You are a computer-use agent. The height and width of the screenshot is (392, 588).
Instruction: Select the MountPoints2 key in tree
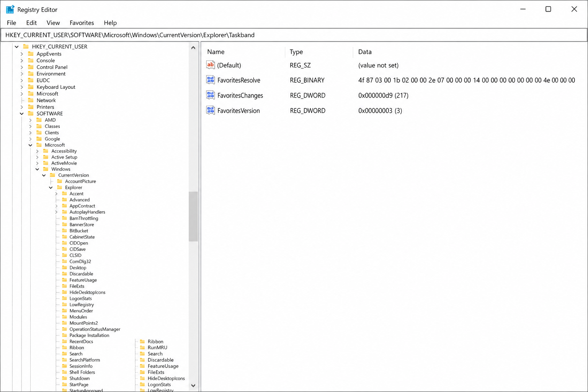pyautogui.click(x=83, y=323)
